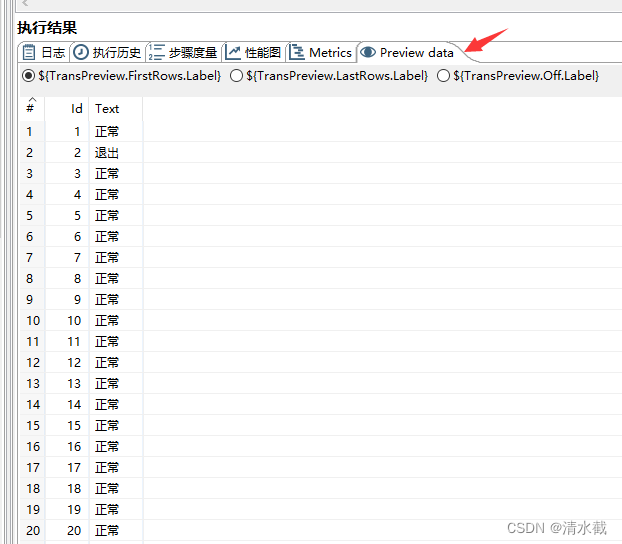The image size is (622, 544).
Task: Open the 日志 log tab
Action: pyautogui.click(x=44, y=52)
